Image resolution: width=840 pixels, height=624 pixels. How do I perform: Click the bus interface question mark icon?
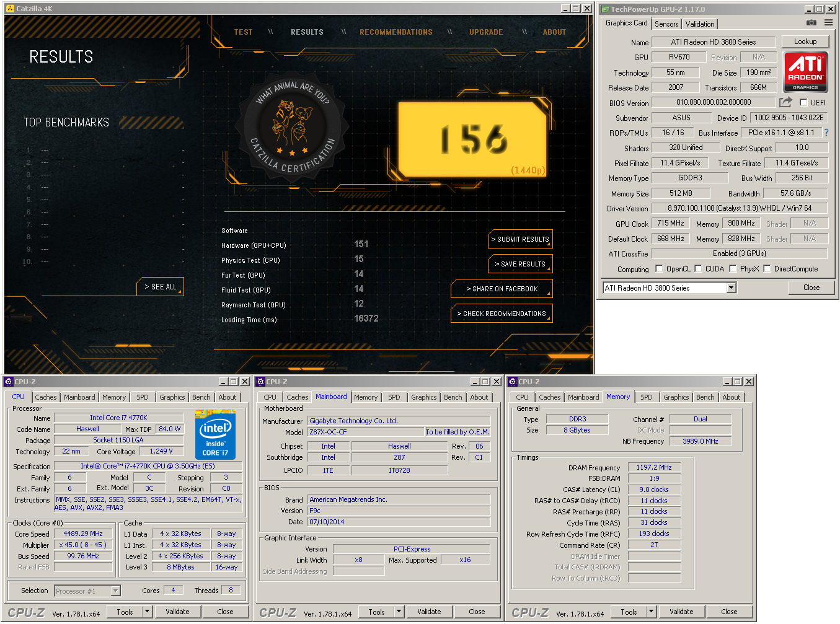pyautogui.click(x=826, y=133)
